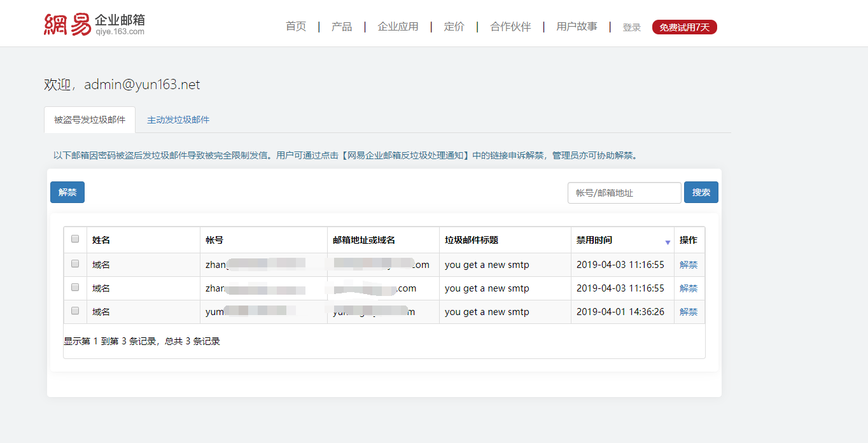This screenshot has height=443, width=868.
Task: Open the 定价 pricing page
Action: tap(454, 27)
